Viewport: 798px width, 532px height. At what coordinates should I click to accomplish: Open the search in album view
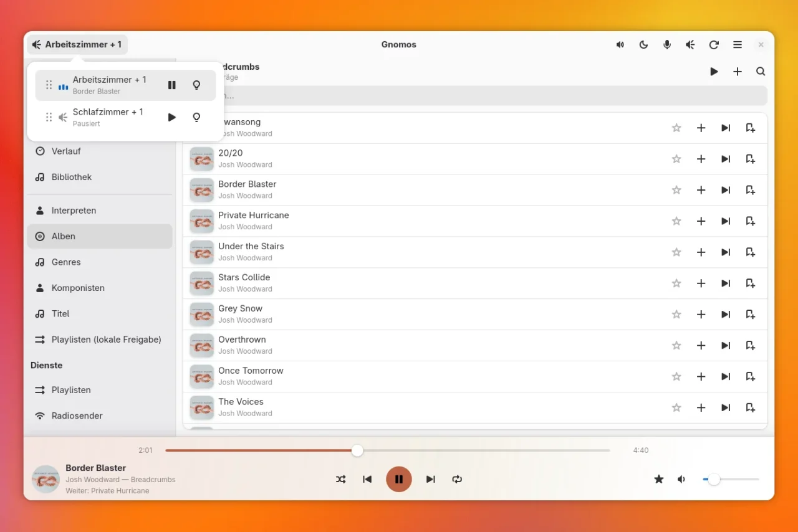coord(761,72)
